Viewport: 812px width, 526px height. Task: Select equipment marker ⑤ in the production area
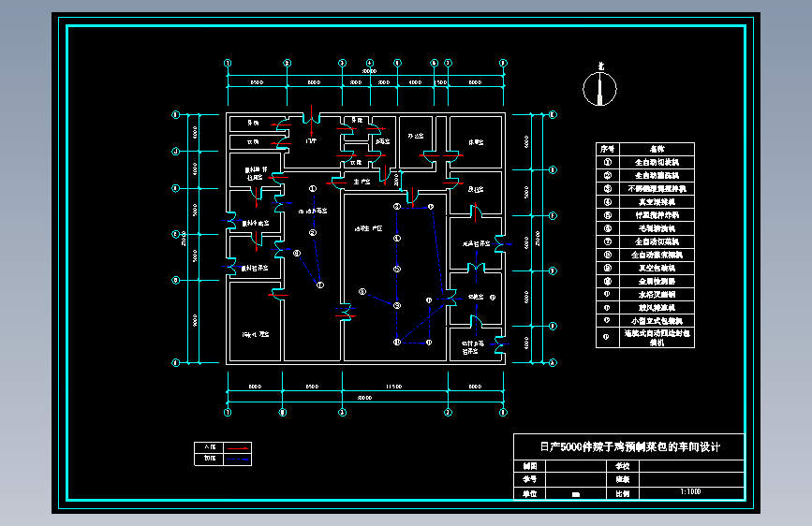[x=397, y=270]
